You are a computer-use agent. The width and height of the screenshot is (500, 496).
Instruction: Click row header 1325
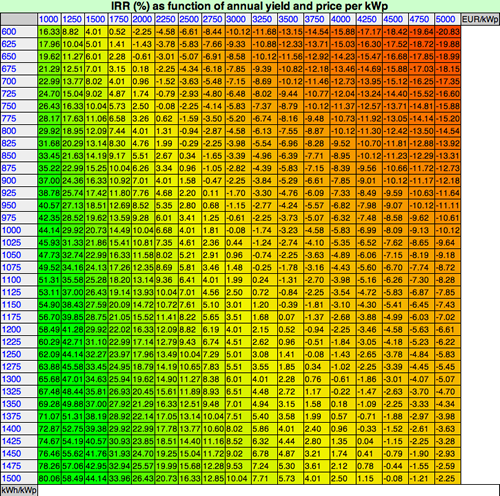(19, 391)
